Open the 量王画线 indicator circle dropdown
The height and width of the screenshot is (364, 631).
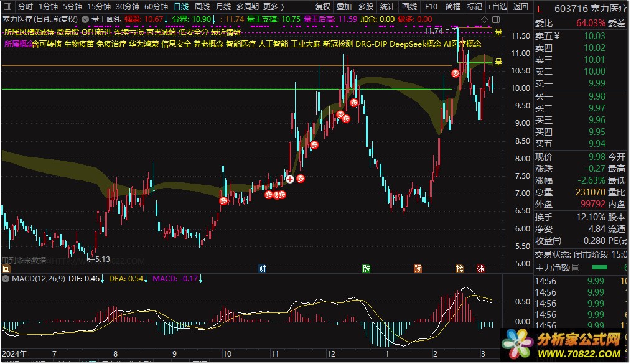tap(85, 19)
